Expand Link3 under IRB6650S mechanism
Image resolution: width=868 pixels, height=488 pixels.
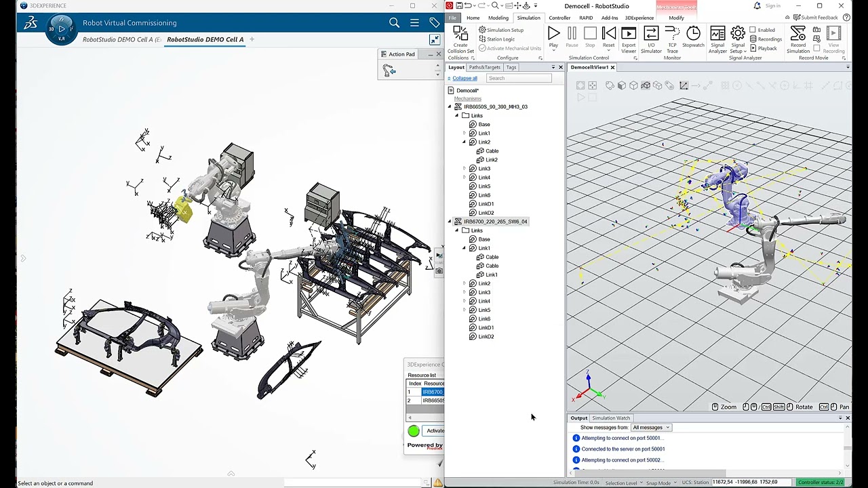465,169
